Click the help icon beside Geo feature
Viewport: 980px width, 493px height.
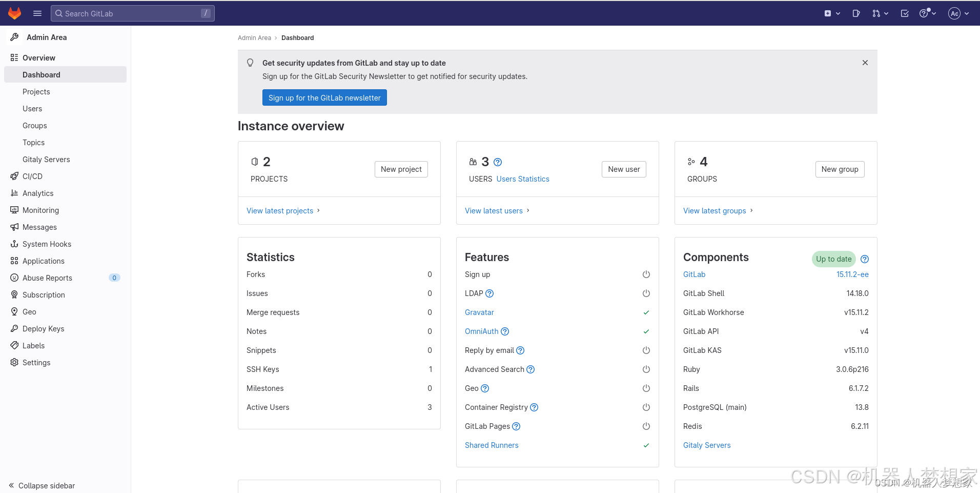point(485,388)
